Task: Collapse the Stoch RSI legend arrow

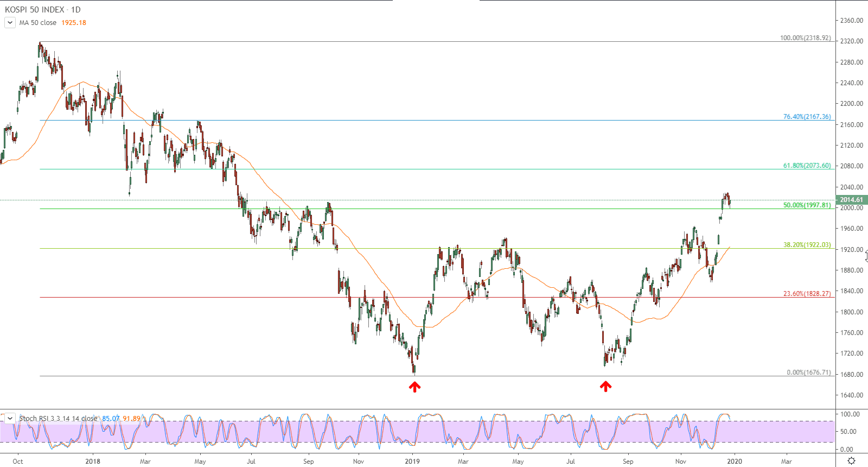Action: [10, 418]
